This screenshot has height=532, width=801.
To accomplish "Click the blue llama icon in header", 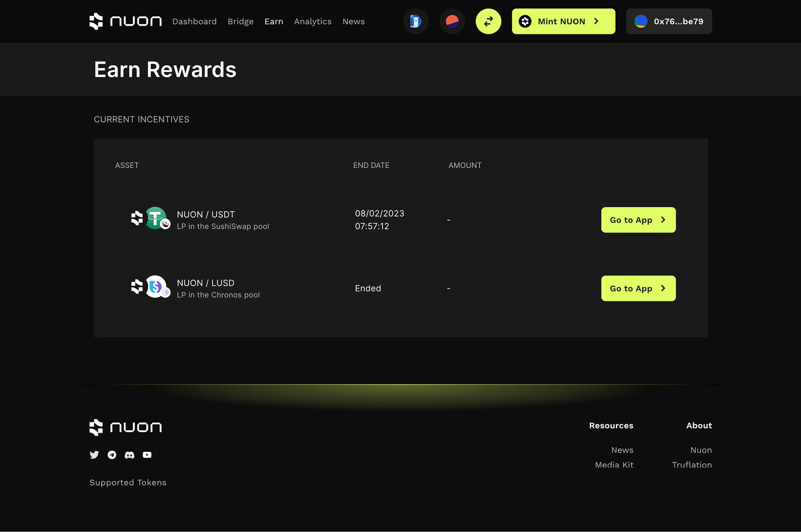I will point(416,21).
